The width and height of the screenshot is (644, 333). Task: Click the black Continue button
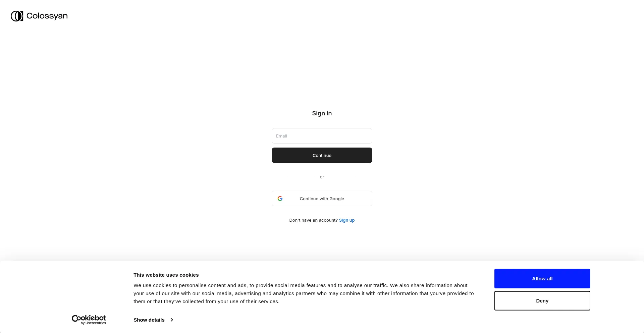click(x=322, y=155)
